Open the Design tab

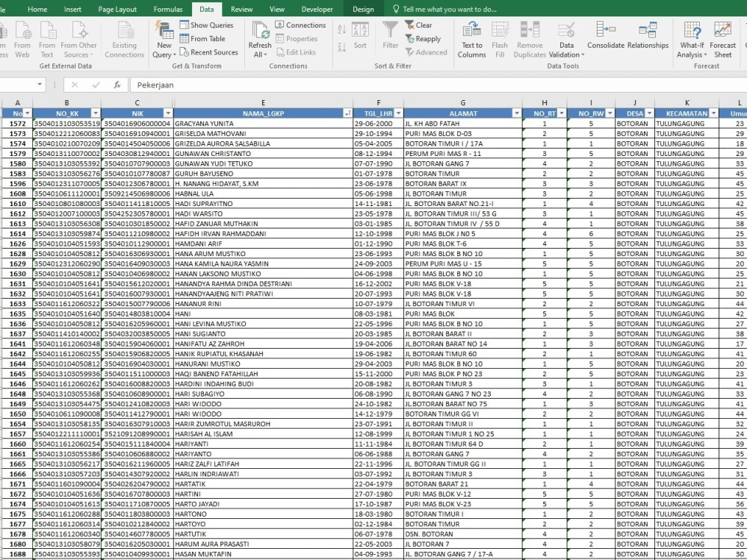coord(363,9)
